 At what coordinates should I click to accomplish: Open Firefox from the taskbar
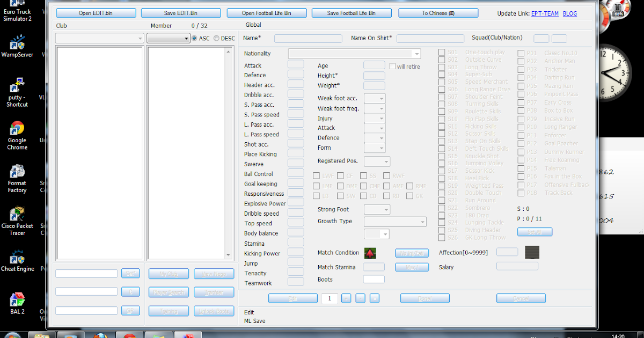point(100,336)
